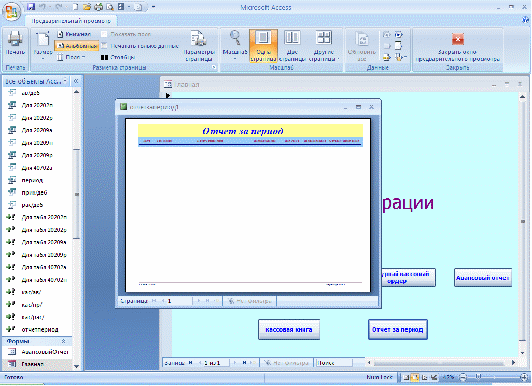Select отчетпериод query in navigation pane
Viewport: 532px width, 386px height.
pos(40,329)
